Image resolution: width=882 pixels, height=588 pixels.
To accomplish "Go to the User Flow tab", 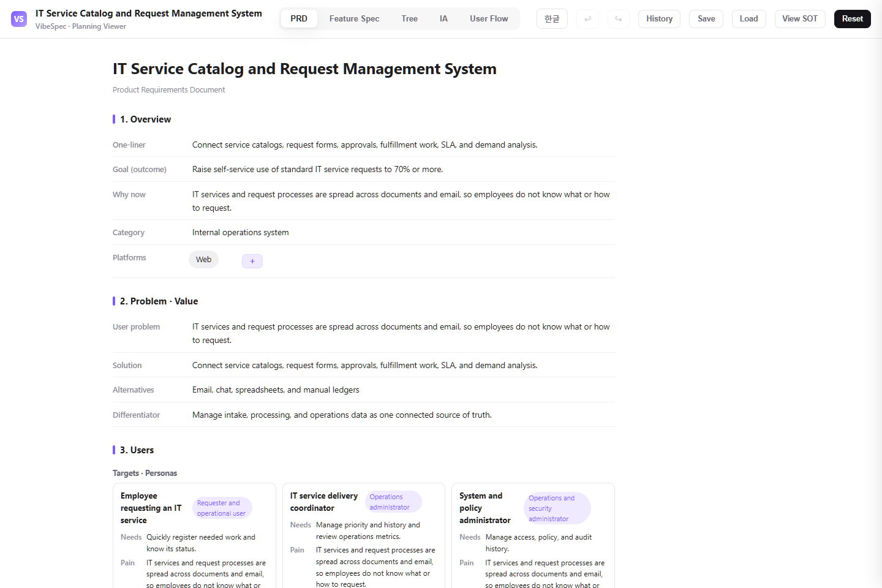I will tap(489, 19).
